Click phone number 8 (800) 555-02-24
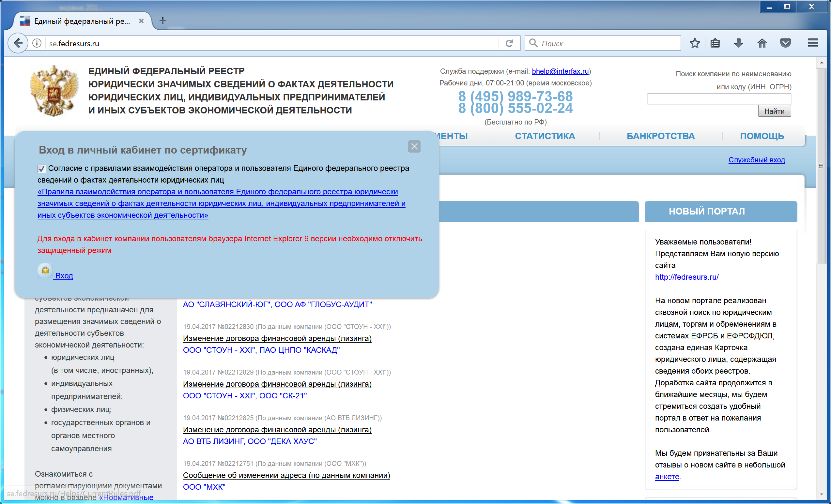The height and width of the screenshot is (504, 831). [x=515, y=109]
